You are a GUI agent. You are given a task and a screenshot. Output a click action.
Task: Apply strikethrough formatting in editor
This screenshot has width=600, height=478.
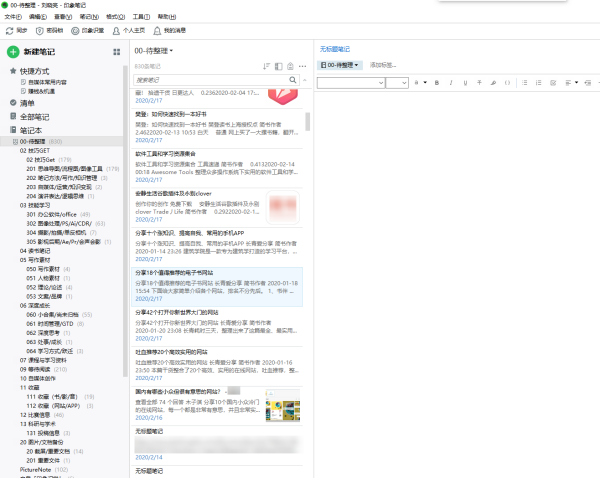point(479,83)
